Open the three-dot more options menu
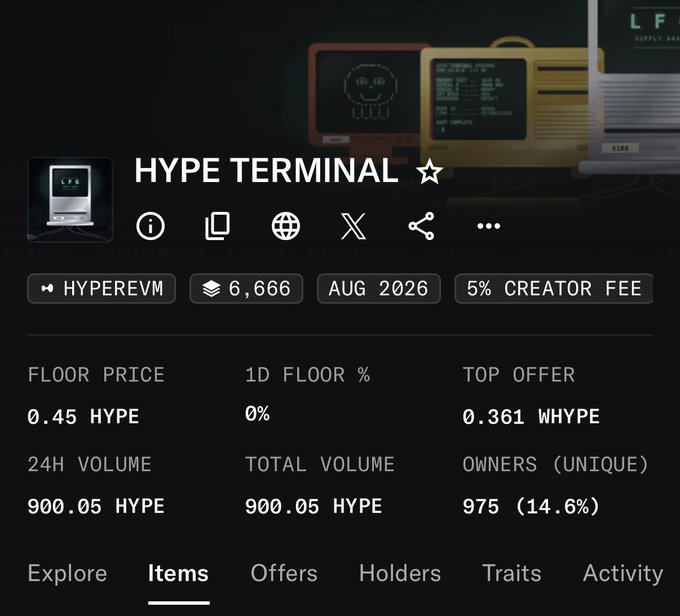The width and height of the screenshot is (680, 616). tap(489, 226)
